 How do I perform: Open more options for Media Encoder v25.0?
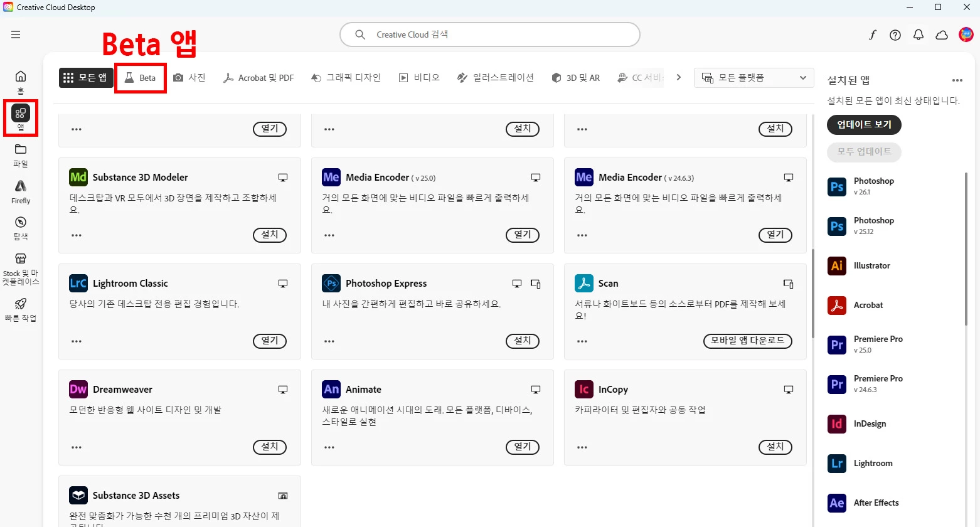329,235
